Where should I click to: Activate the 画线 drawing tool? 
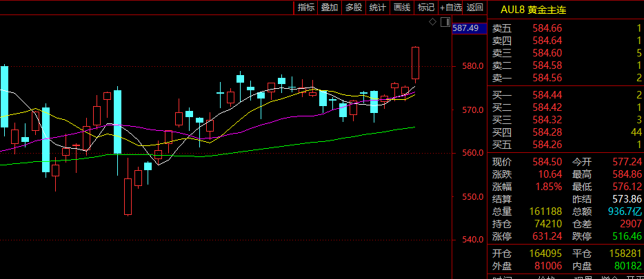[402, 7]
